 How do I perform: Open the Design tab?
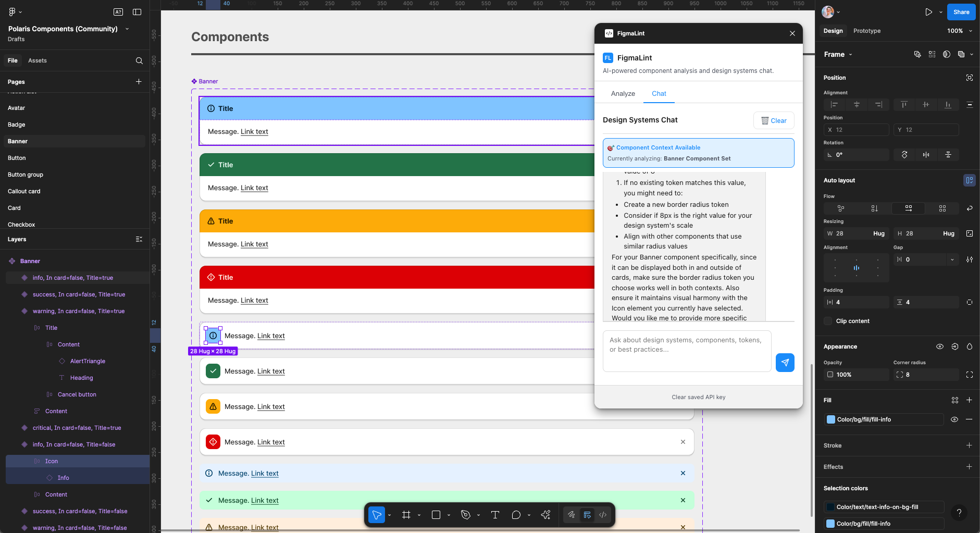(833, 31)
